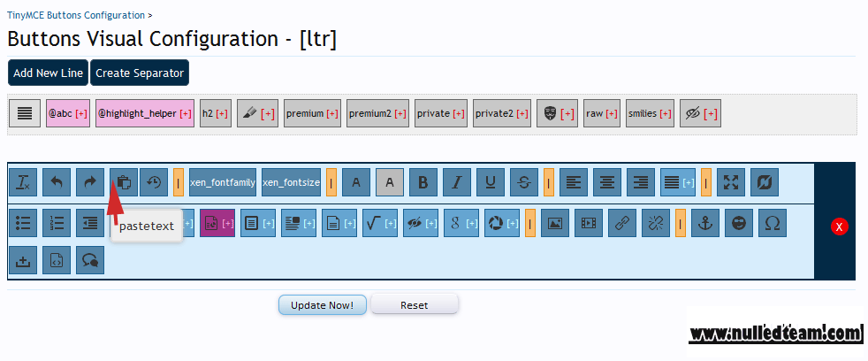Select the anchor icon button

[x=705, y=223]
